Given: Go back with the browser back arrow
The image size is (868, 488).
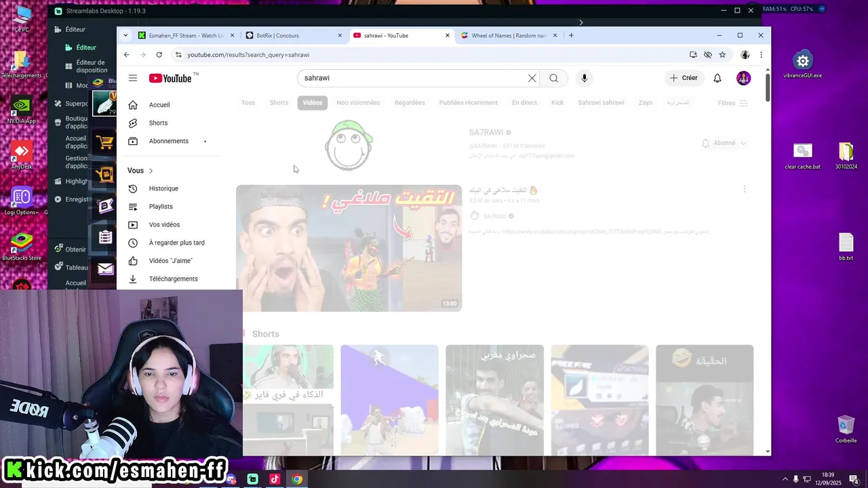Looking at the screenshot, I should (127, 55).
